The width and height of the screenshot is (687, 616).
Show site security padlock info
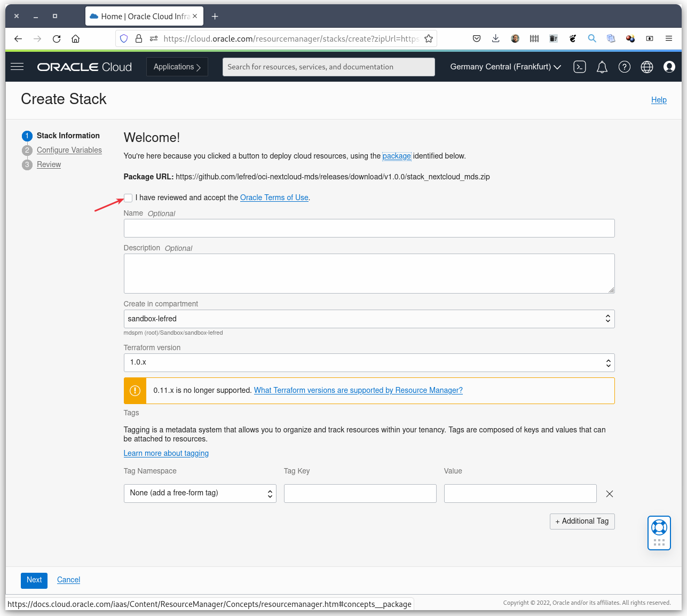point(139,38)
